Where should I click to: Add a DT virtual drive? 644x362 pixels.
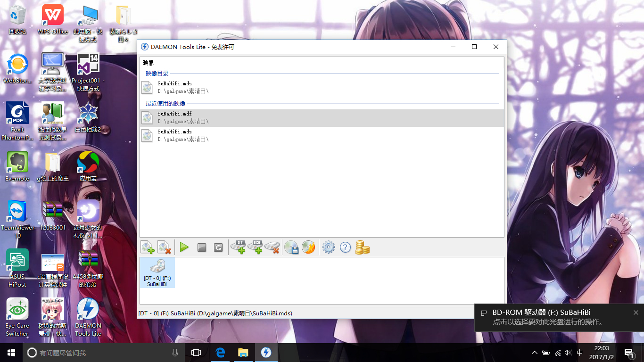pos(238,247)
